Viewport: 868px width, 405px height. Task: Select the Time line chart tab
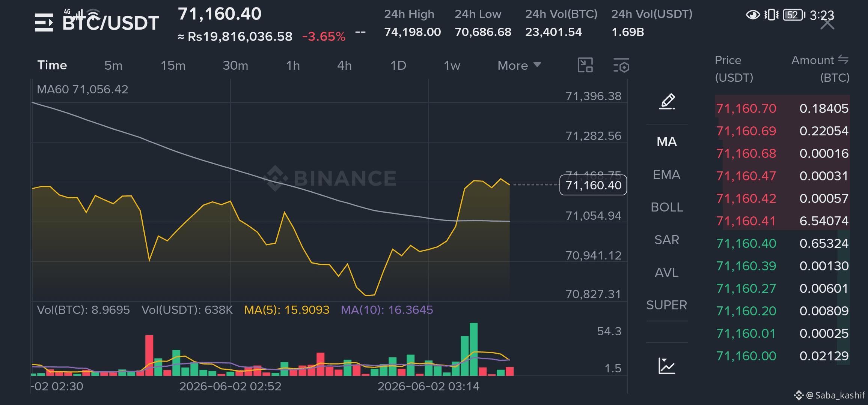(52, 65)
